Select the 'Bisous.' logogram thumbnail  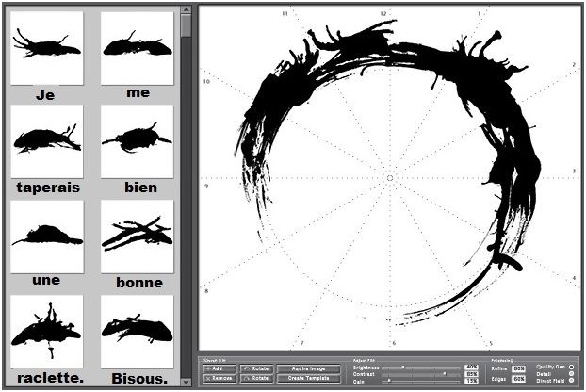pos(138,332)
